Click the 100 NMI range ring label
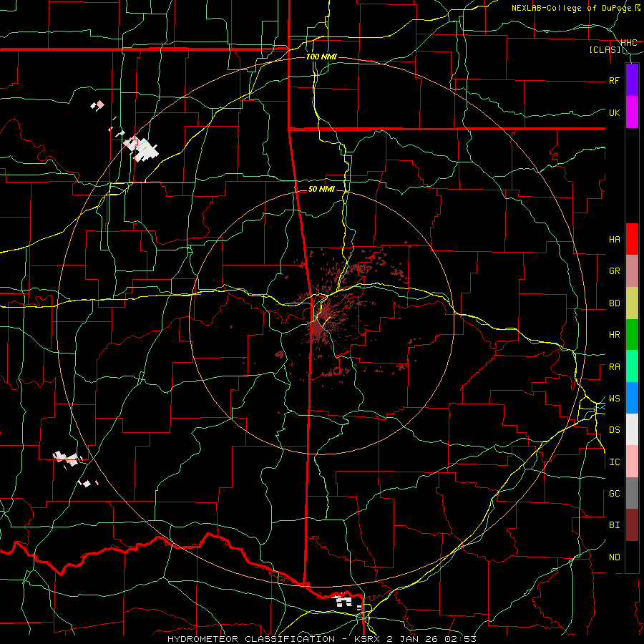This screenshot has height=644, width=644. [321, 57]
